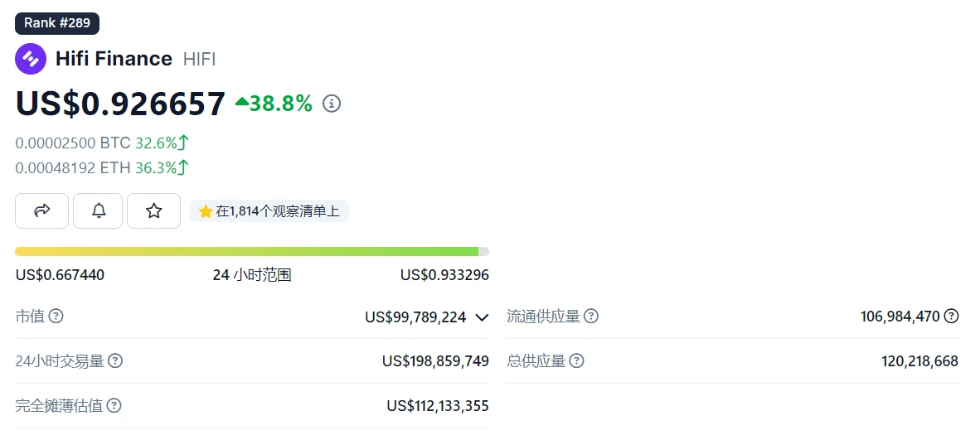The image size is (980, 440).
Task: Click the Rank #289 badge
Action: [x=57, y=23]
